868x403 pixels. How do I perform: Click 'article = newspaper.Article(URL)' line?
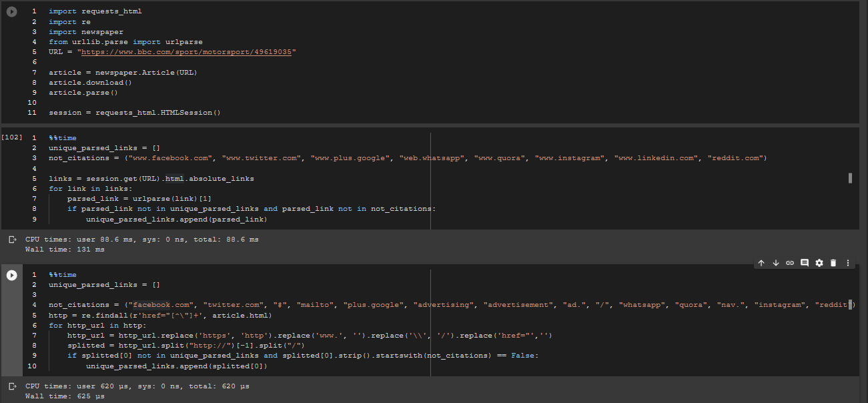pyautogui.click(x=123, y=72)
